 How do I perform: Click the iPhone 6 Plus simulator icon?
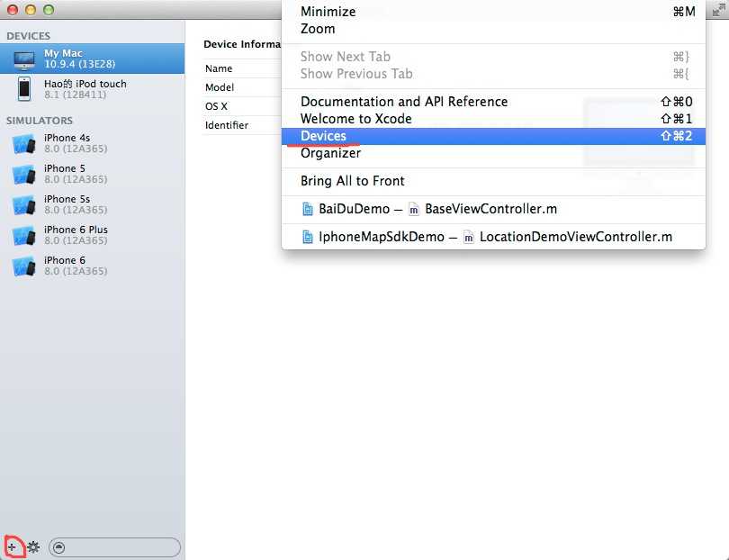[23, 236]
